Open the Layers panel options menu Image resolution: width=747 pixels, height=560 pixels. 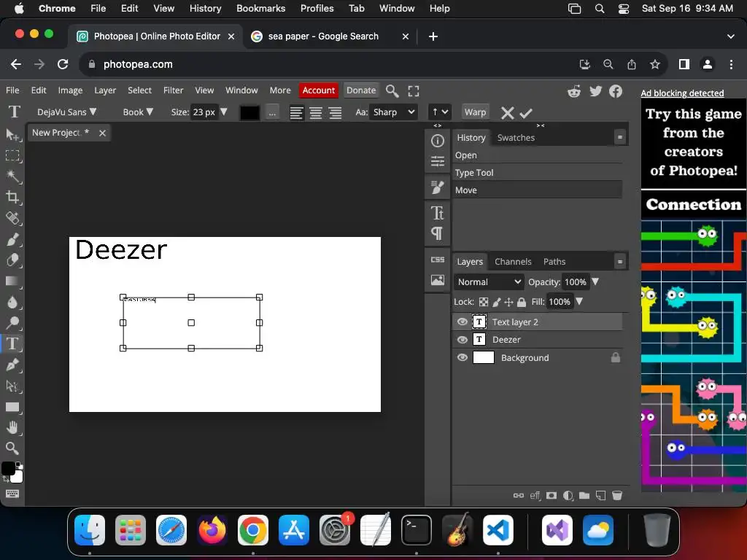click(620, 262)
